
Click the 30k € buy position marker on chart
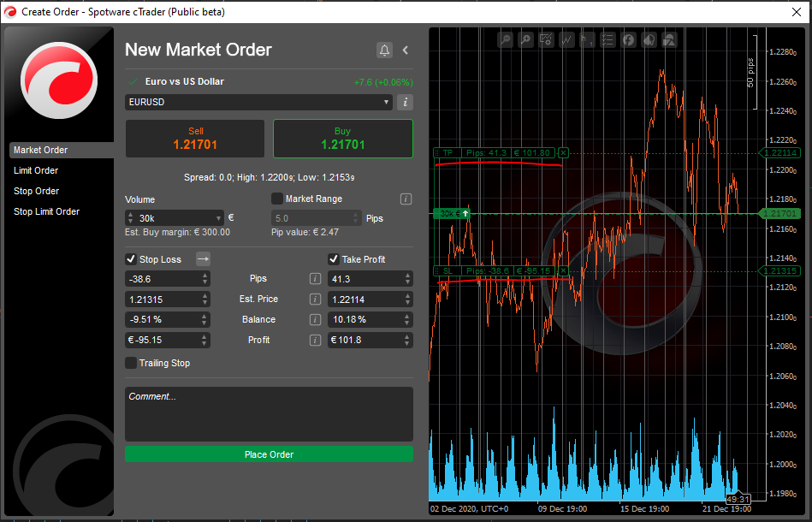[452, 213]
